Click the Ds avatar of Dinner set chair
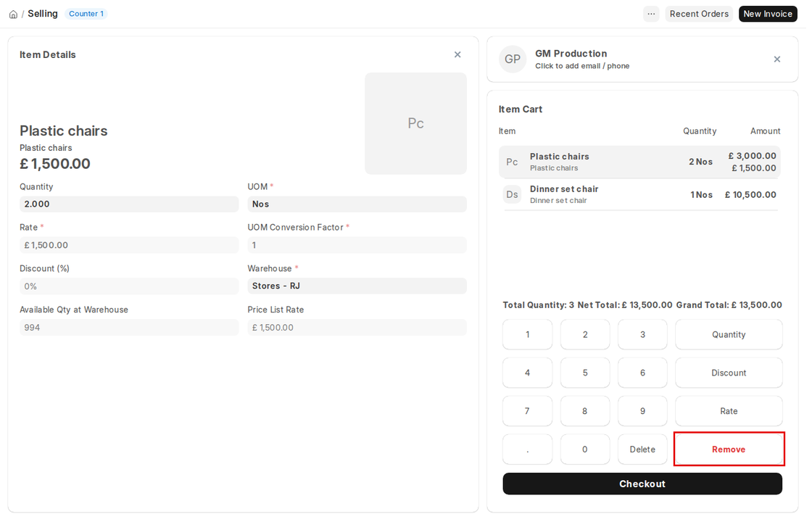This screenshot has width=812, height=522. coord(512,194)
